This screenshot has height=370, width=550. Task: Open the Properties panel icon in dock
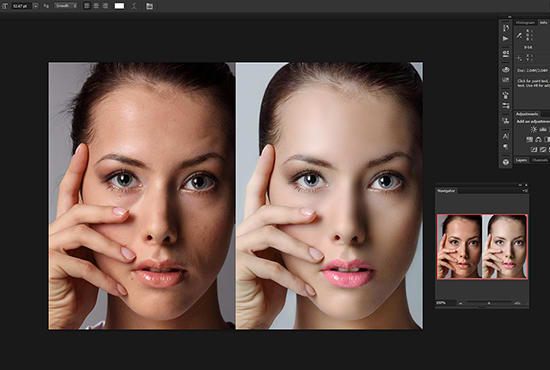[505, 54]
